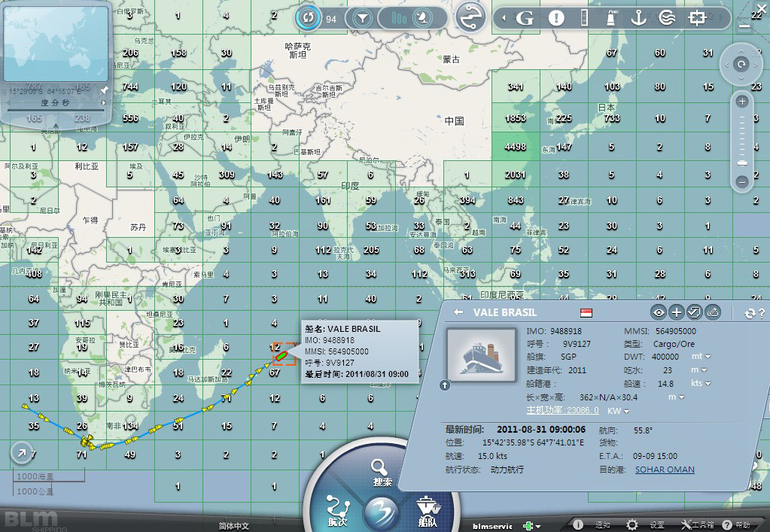
Task: Open ship panel help question mark
Action: (762, 313)
